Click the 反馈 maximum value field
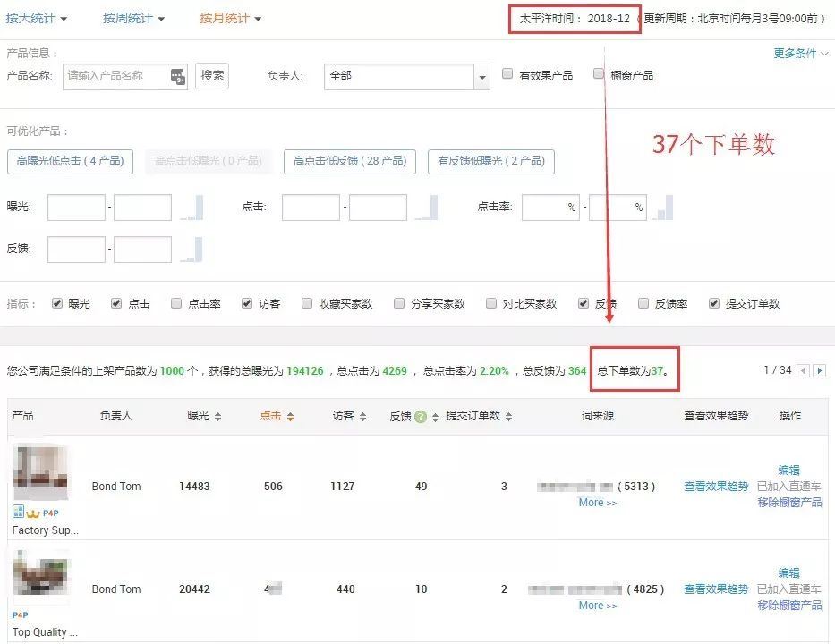 click(142, 249)
